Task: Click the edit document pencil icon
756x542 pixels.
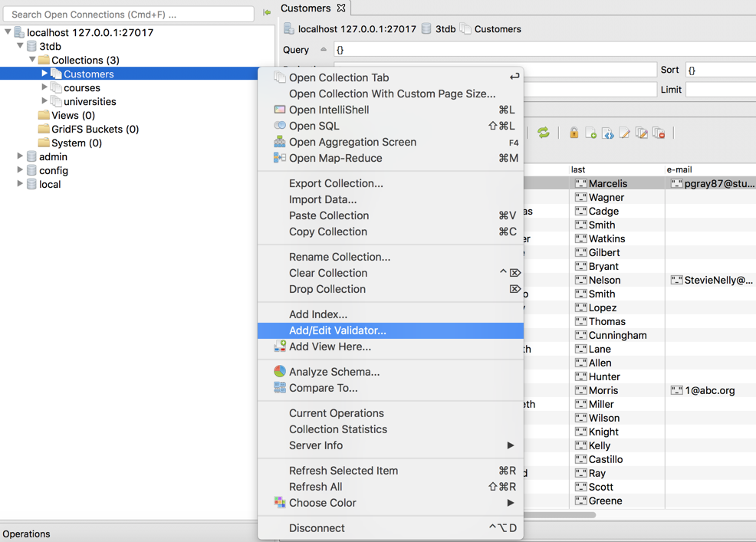Action: (624, 133)
